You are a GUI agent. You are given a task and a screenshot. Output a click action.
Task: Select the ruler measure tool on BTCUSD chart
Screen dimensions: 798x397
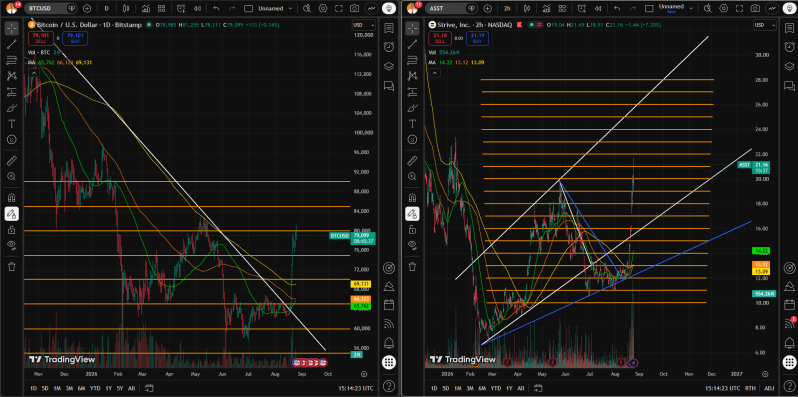pos(12,161)
